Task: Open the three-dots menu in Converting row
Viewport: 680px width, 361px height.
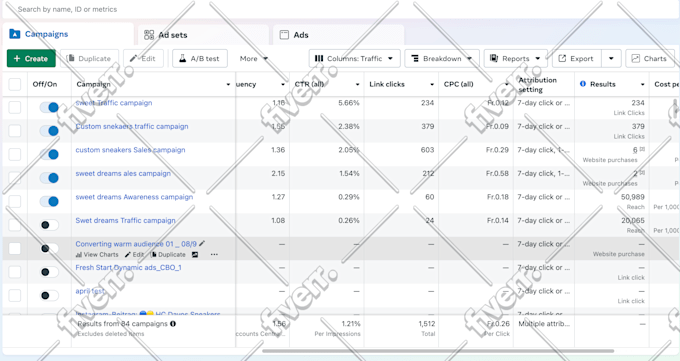Action: pyautogui.click(x=214, y=255)
